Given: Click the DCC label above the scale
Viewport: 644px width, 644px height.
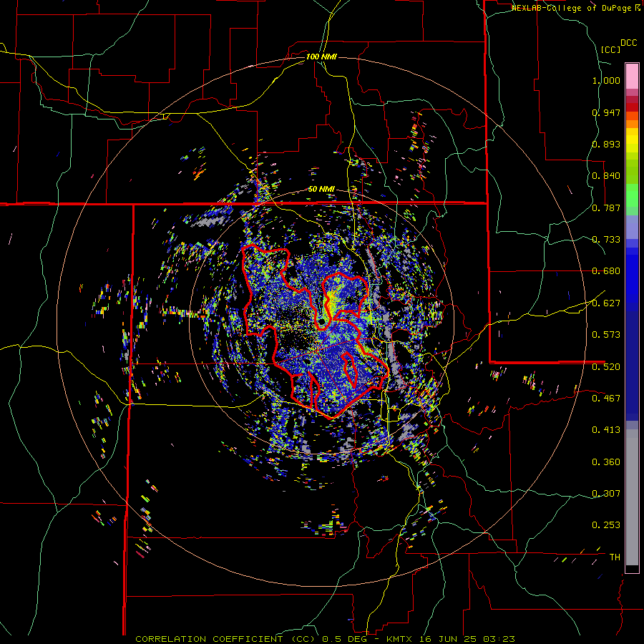Looking at the screenshot, I should pos(629,43).
